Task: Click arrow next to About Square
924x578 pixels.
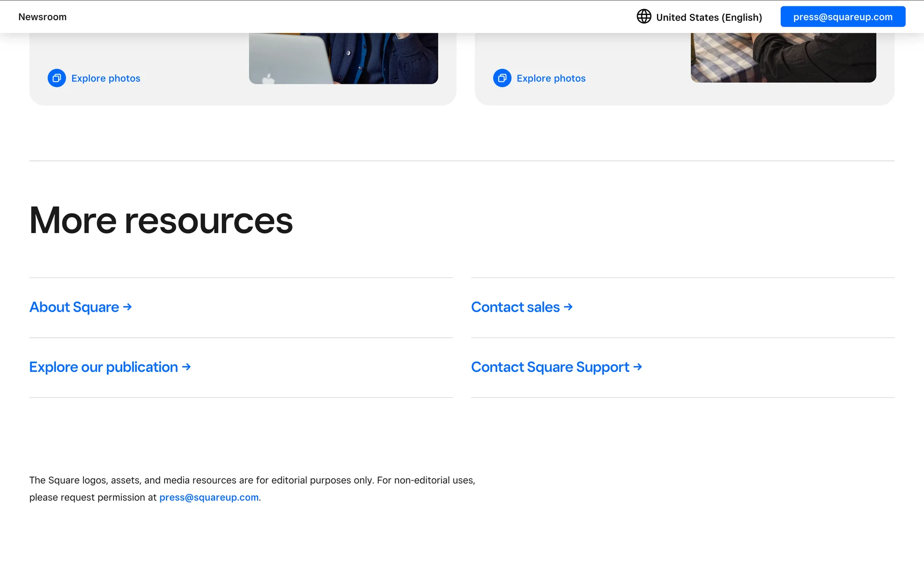Action: tap(128, 307)
